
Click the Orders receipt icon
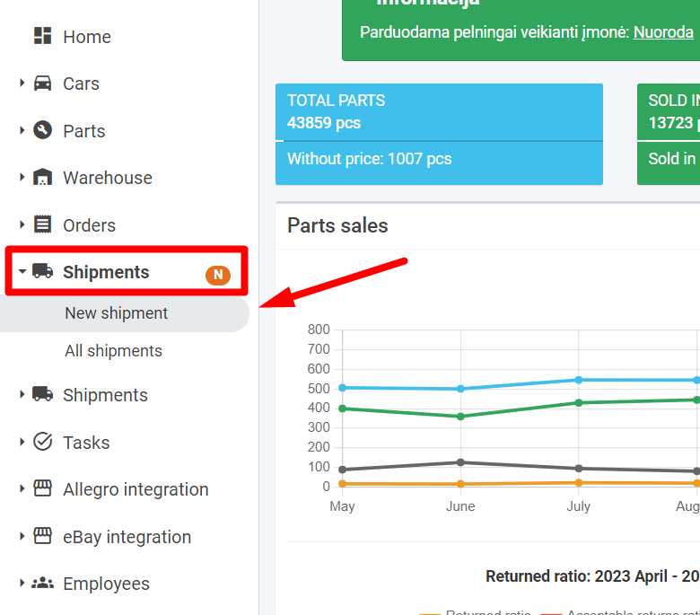point(42,224)
